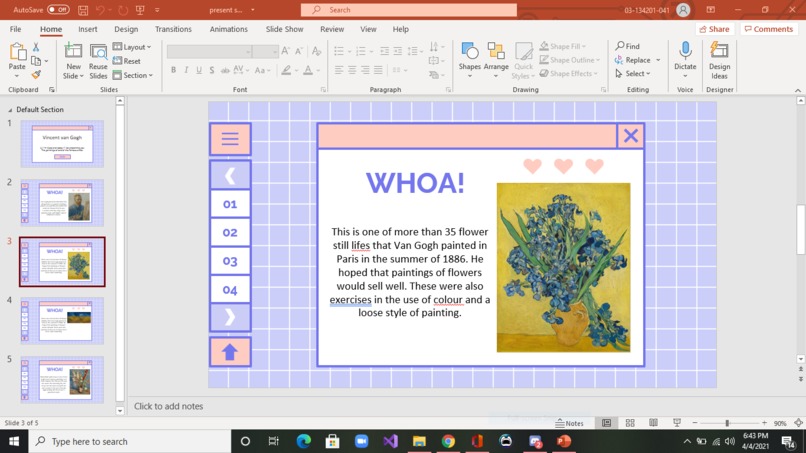Switch to the Insert tab
806x453 pixels.
click(x=88, y=29)
